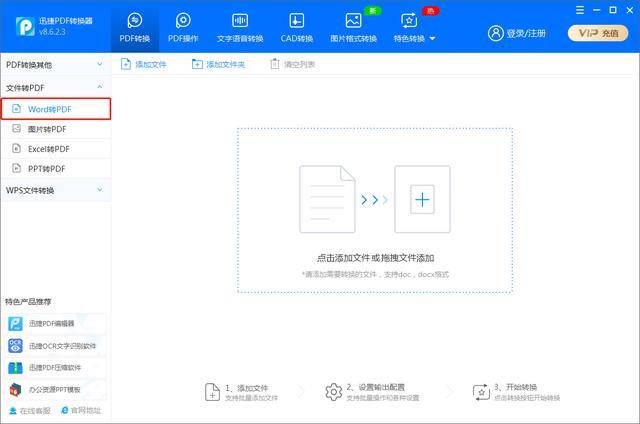Click the VIP 充值 button
The height and width of the screenshot is (424, 640).
point(598,33)
